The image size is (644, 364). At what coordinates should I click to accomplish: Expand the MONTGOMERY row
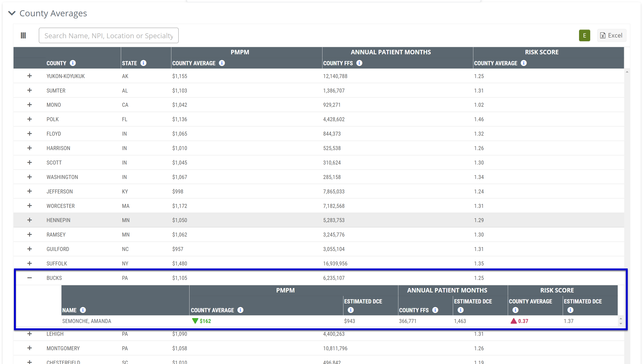30,348
